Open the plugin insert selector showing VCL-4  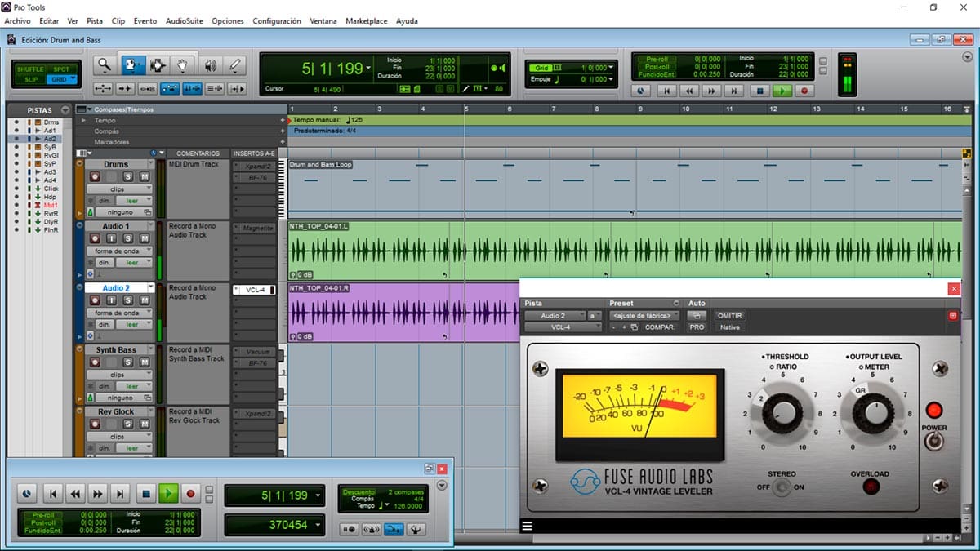[x=563, y=327]
